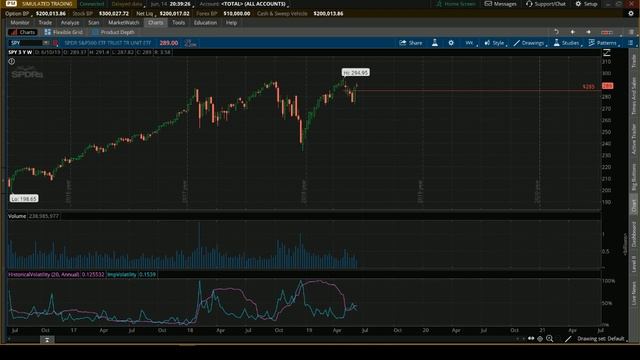Open the Patterns dropdown
Image resolution: width=640 pixels, height=360 pixels.
pyautogui.click(x=603, y=43)
